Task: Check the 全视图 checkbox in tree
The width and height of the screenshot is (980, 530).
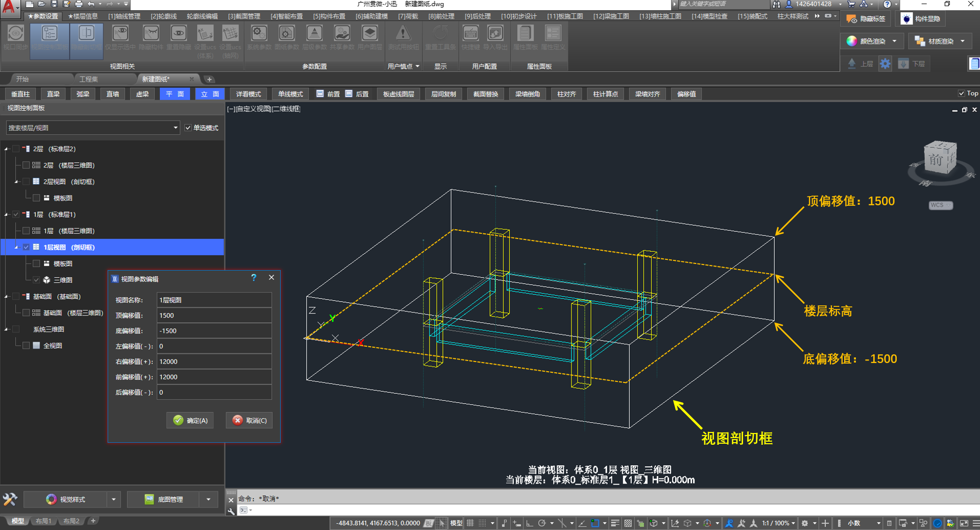Action: tap(26, 346)
